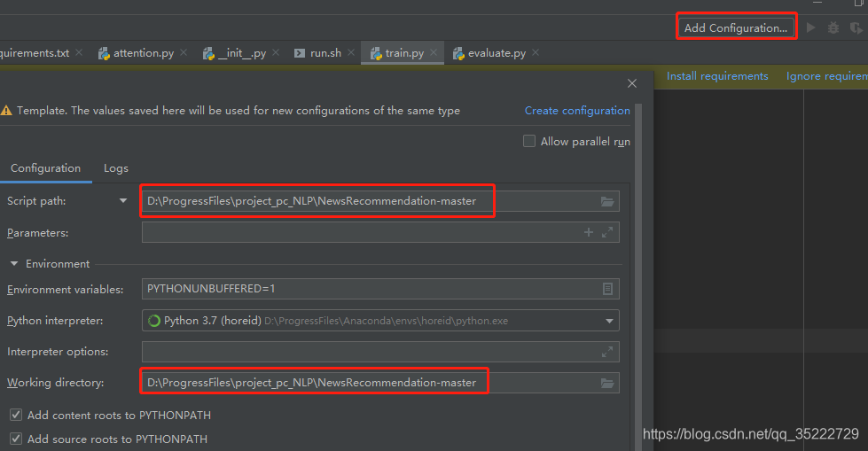
Task: Select the train.py editor tab
Action: [404, 53]
